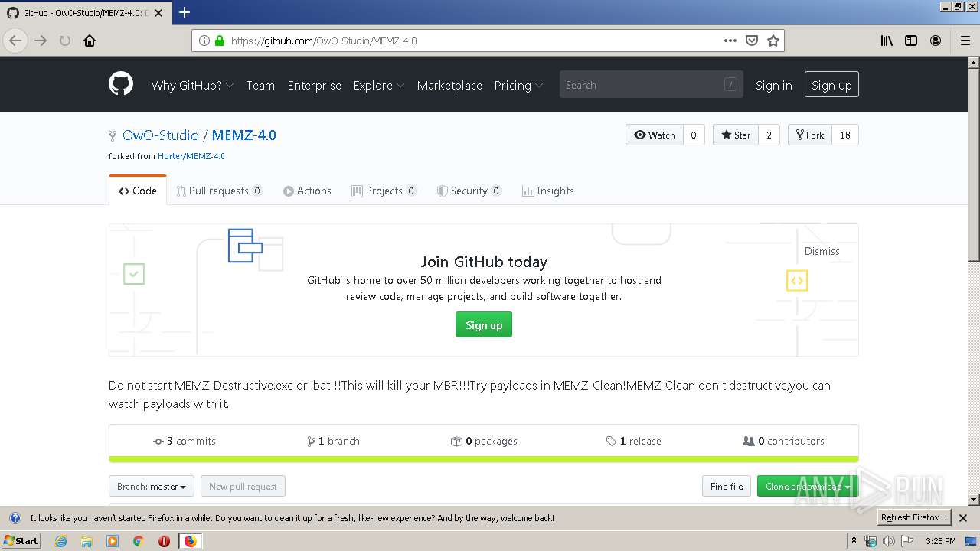
Task: Click the Refresh Firefox button
Action: [913, 518]
